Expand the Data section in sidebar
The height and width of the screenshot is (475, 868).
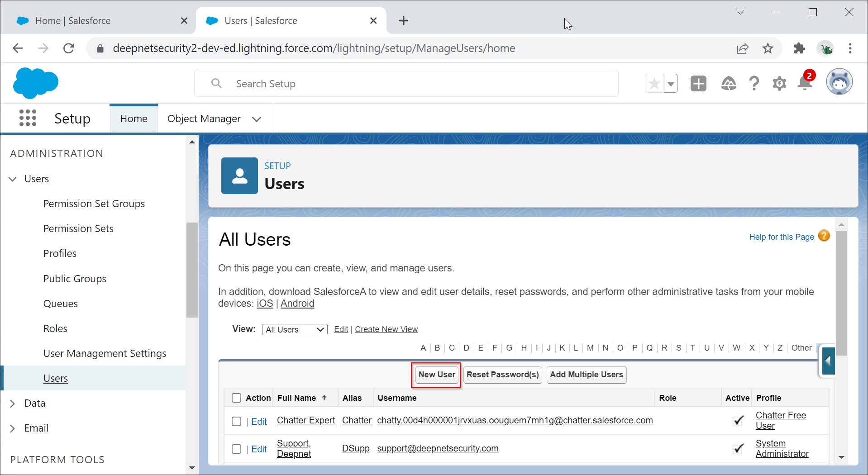[x=13, y=404]
